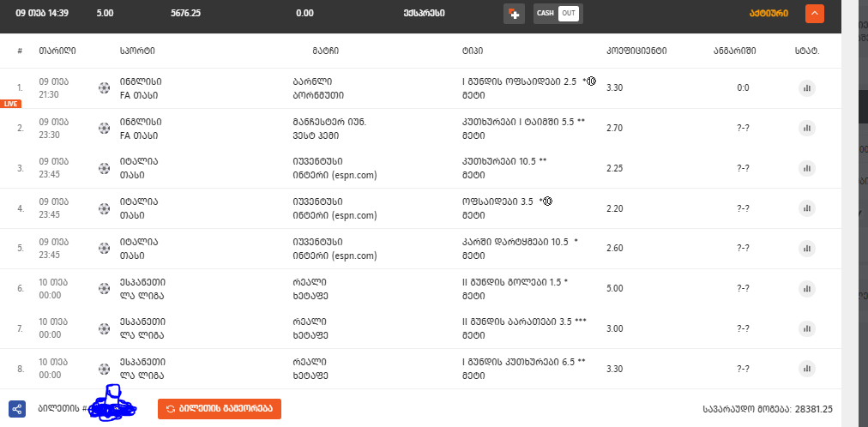
Task: Click I გუნდის კუთხურები 6.5 bet type
Action: pos(524,362)
